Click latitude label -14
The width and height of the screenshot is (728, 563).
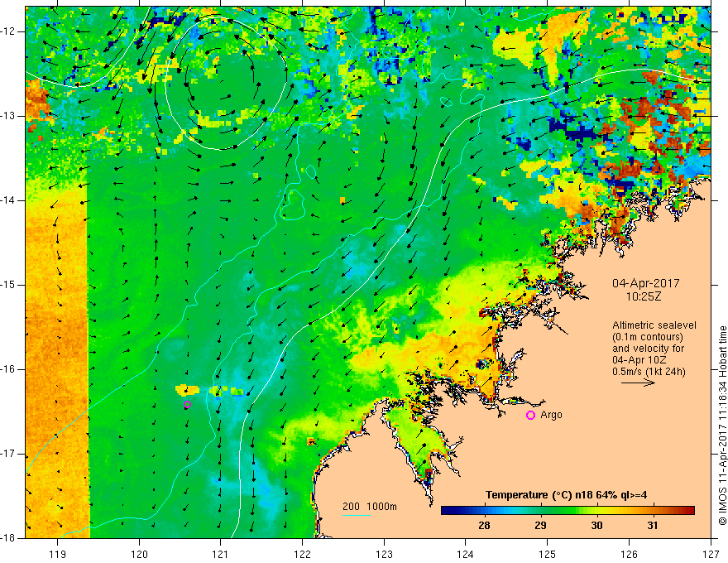tap(8, 200)
